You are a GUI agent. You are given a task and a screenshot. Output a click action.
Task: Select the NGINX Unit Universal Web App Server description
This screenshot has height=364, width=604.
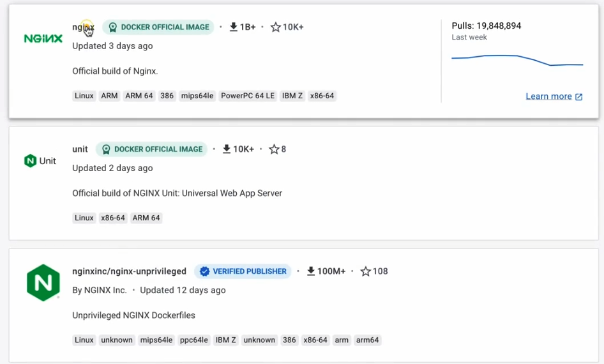(177, 193)
